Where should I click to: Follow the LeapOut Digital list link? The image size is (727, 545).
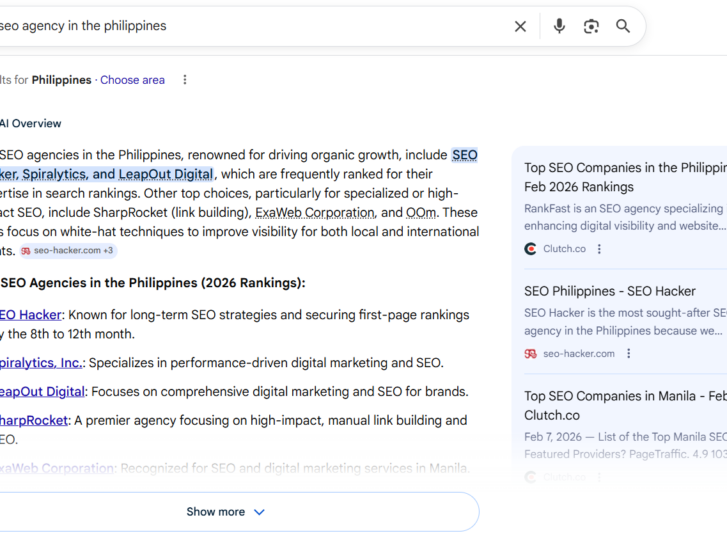pyautogui.click(x=42, y=392)
